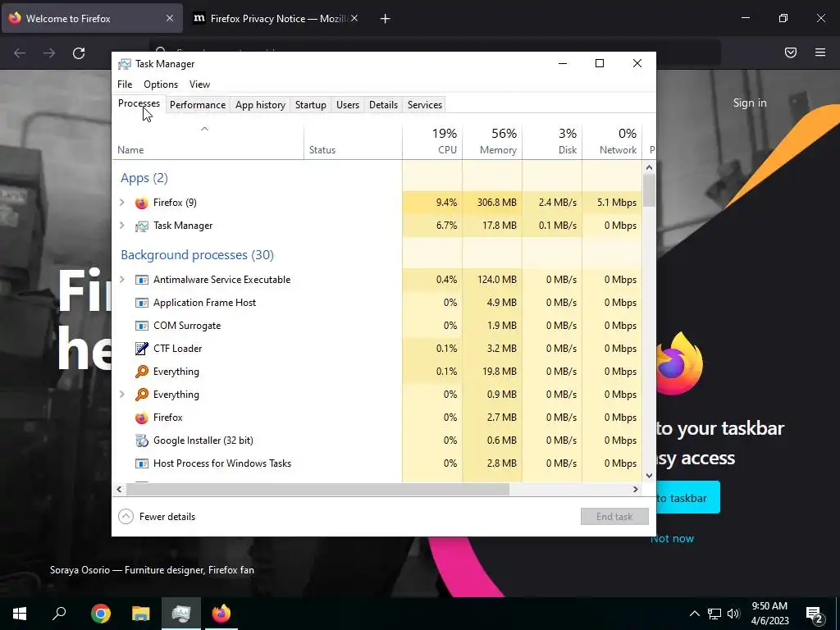Viewport: 840px width, 630px height.
Task: Expand the Firefox (9) process group
Action: click(122, 203)
